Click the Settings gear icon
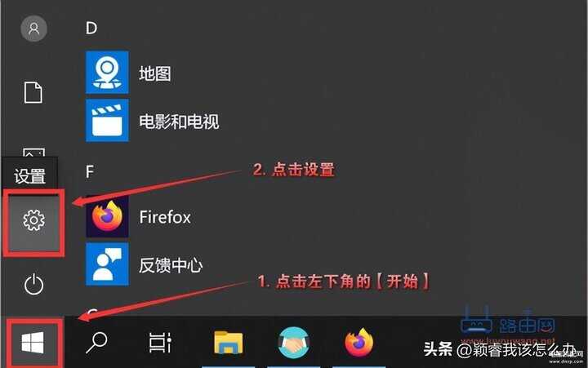 (33, 220)
